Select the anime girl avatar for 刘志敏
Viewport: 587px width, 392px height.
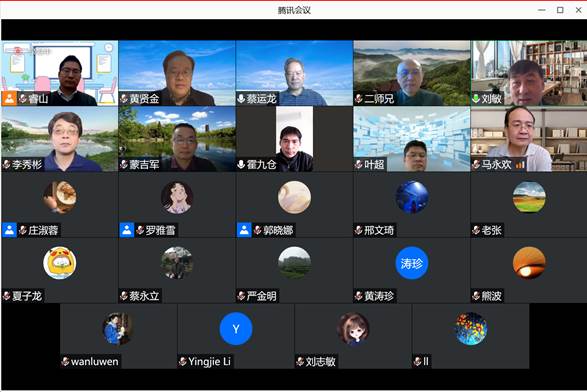click(x=353, y=329)
